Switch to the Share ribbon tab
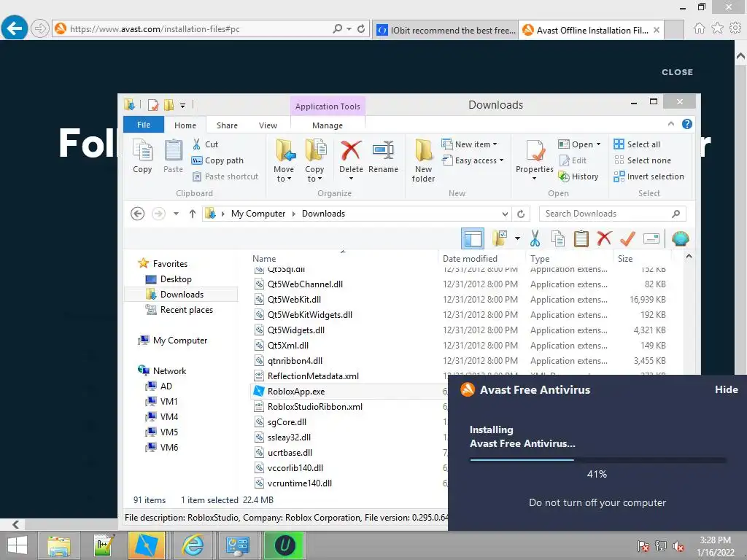This screenshot has height=560, width=747. click(x=227, y=125)
